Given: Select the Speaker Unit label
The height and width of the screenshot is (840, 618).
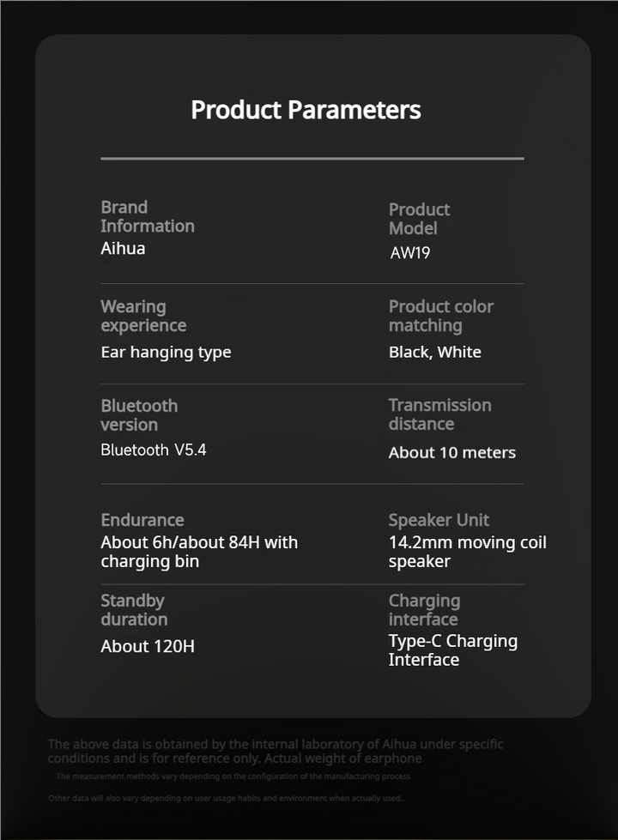Looking at the screenshot, I should [439, 520].
